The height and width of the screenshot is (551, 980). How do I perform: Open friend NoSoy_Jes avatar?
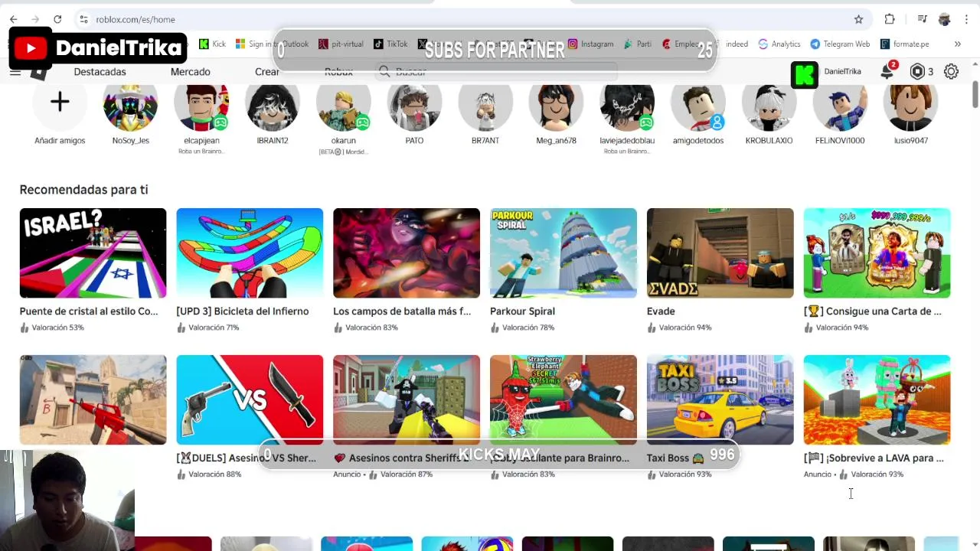(130, 104)
